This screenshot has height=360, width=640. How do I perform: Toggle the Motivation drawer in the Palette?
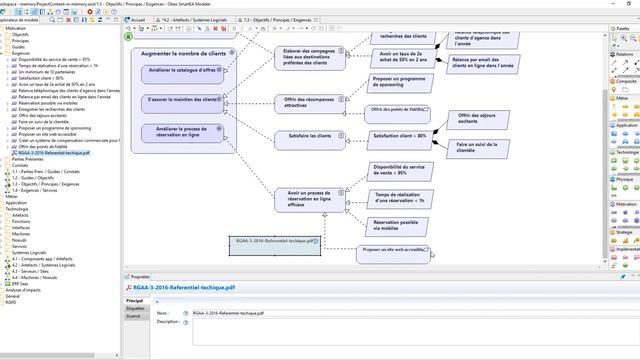(x=624, y=204)
